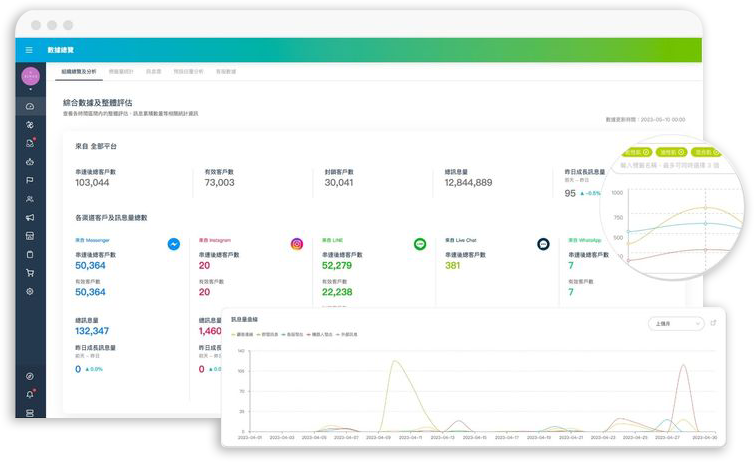Open the fan-shaped icon below dashboard in sidebar

pyautogui.click(x=30, y=125)
